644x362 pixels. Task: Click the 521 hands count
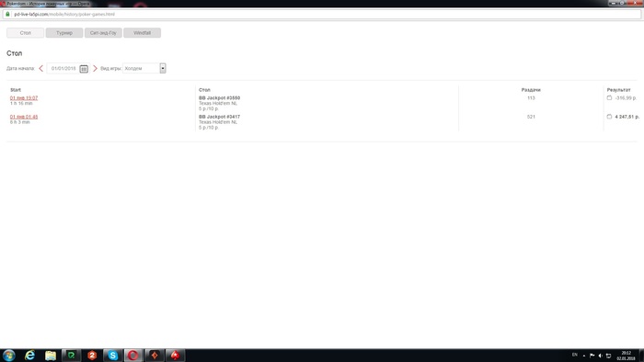point(531,117)
